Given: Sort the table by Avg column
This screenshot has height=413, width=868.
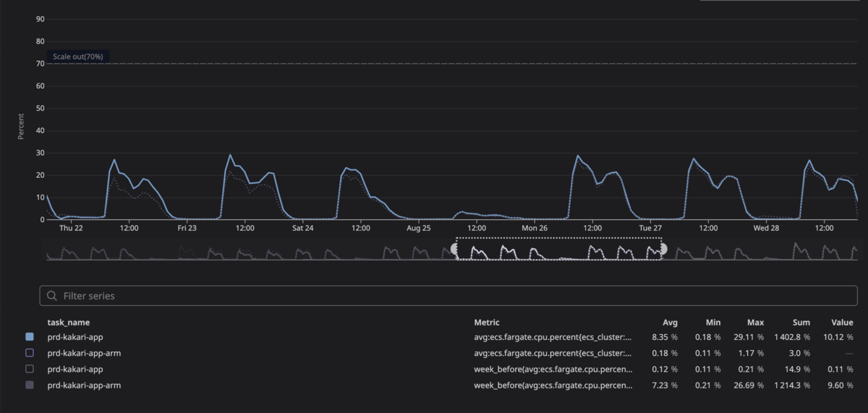Looking at the screenshot, I should [x=671, y=323].
